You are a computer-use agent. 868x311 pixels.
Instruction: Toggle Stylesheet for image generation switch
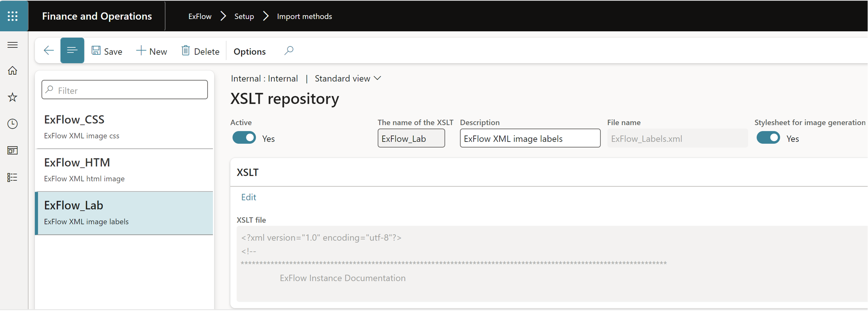(x=768, y=138)
